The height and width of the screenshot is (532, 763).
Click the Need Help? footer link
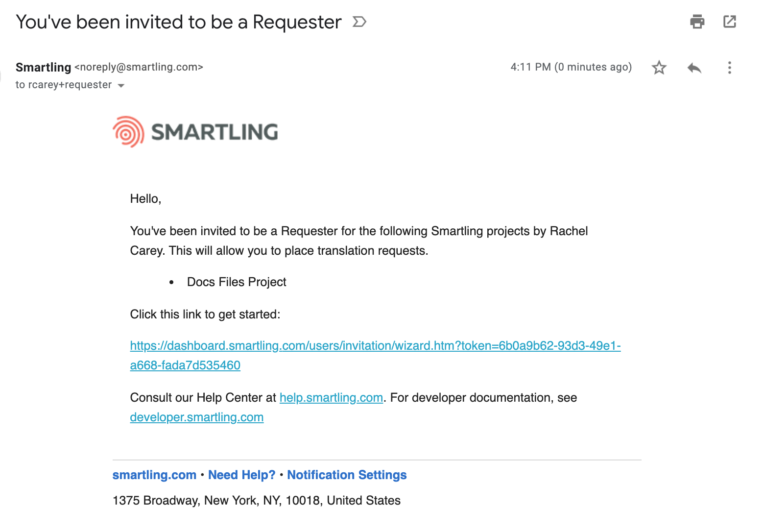242,475
